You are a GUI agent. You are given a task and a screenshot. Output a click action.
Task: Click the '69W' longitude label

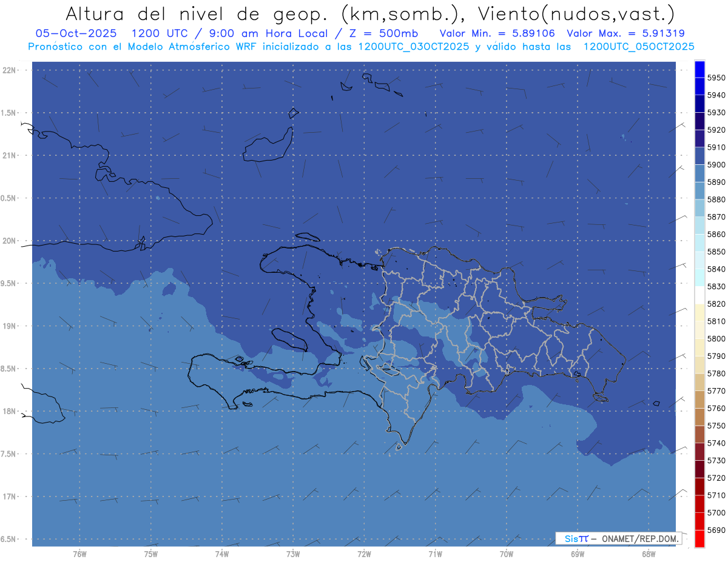tap(577, 554)
